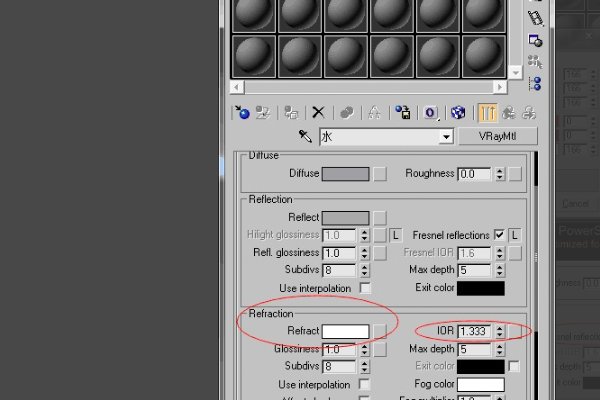
Task: Click the VRayMtl material type button
Action: 498,136
